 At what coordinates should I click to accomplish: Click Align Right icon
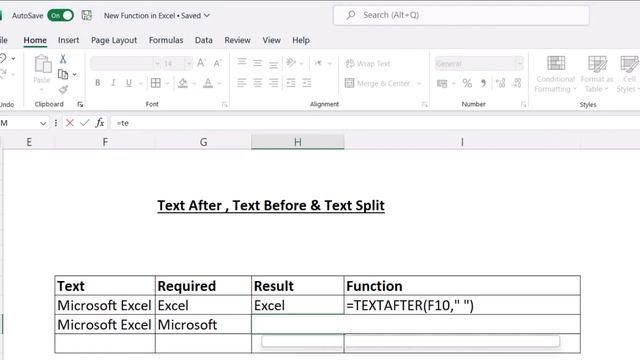[273, 83]
